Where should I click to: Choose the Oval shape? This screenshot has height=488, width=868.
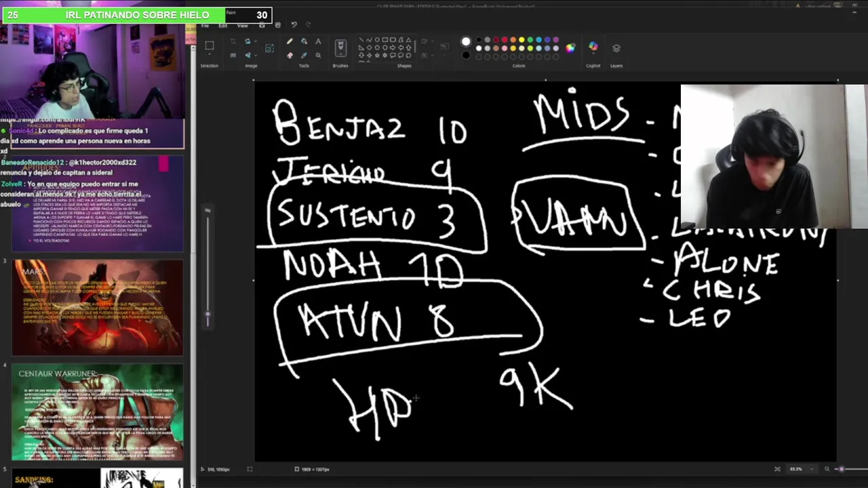[377, 39]
